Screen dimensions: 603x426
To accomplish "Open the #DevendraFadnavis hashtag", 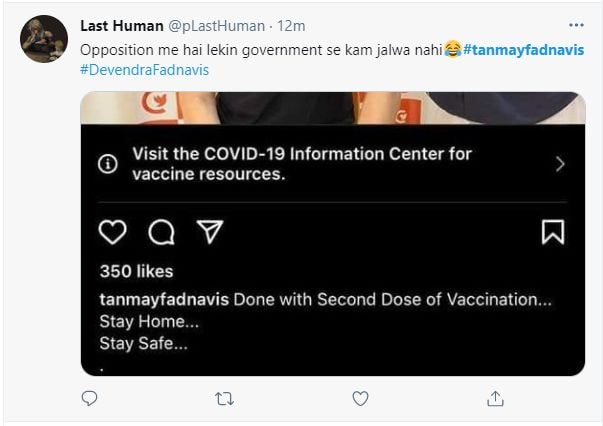I will pyautogui.click(x=145, y=70).
